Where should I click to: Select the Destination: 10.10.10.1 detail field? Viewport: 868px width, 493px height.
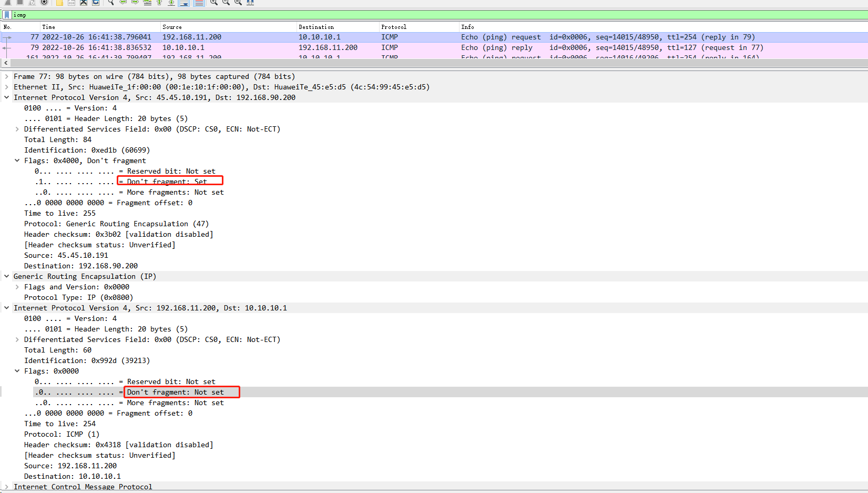tap(73, 476)
